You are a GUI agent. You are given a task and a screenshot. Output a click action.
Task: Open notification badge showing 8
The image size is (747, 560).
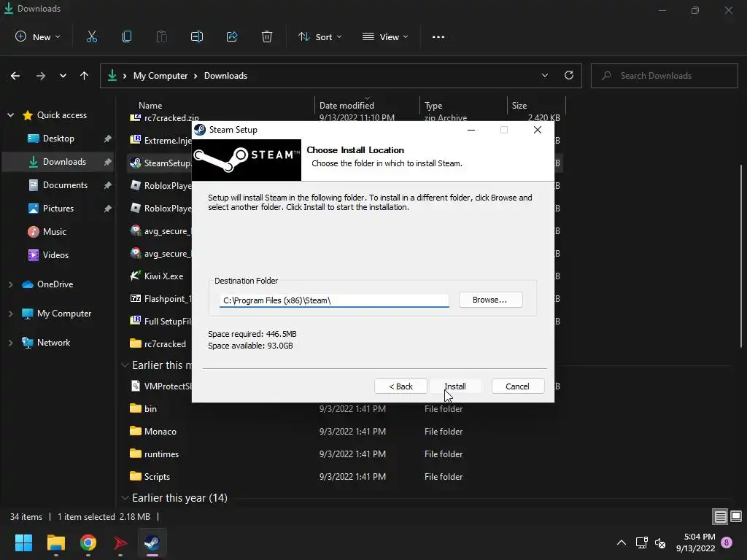tap(727, 542)
